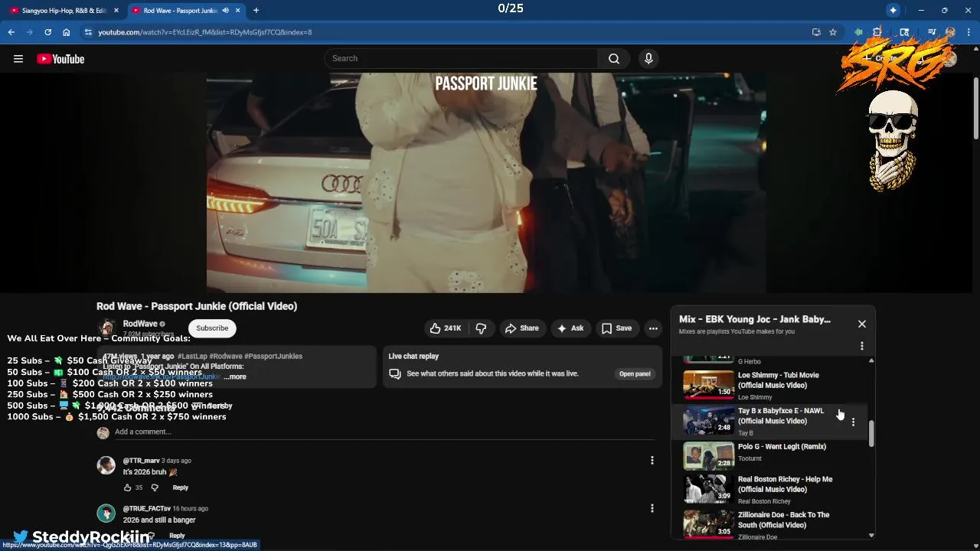The width and height of the screenshot is (980, 551).
Task: Click the video player area
Action: pyautogui.click(x=486, y=183)
